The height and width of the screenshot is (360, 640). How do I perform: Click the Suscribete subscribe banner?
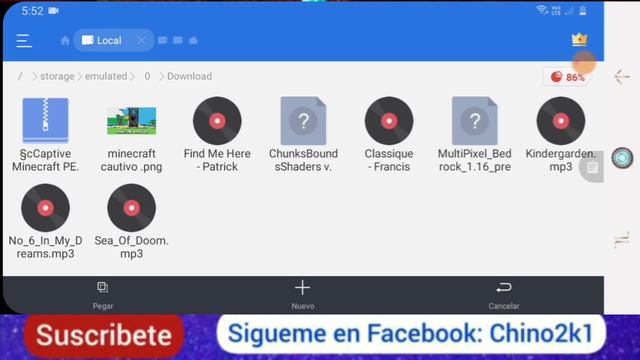click(104, 336)
